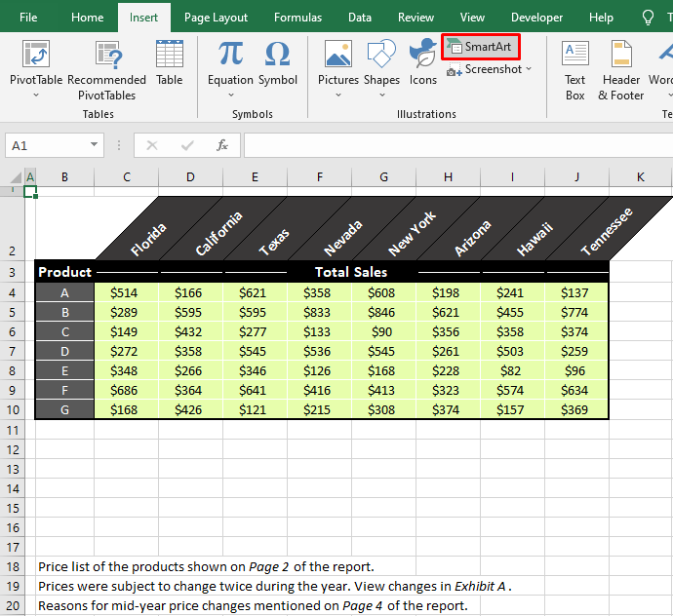Open Recommended PivotTables

pos(107,71)
